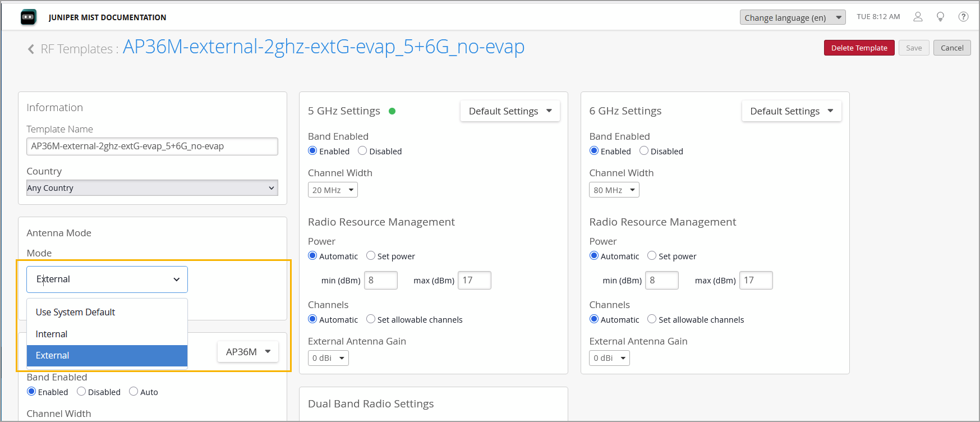This screenshot has width=980, height=422.
Task: Click the Cancel button
Action: tap(952, 48)
